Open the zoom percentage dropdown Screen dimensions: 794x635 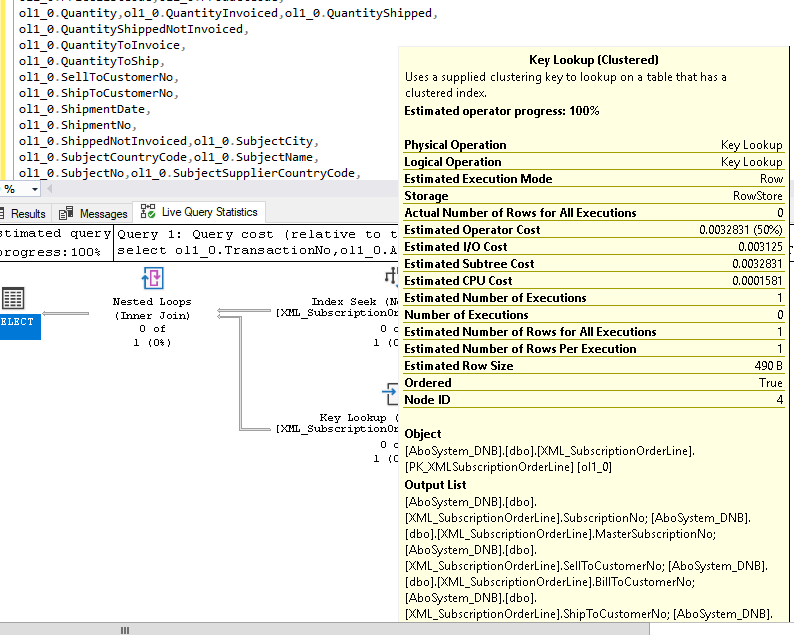coord(34,189)
